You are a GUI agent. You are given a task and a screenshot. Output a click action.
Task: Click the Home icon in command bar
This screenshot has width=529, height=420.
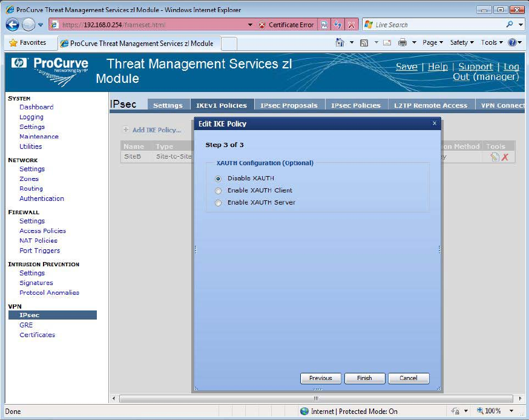pos(340,42)
